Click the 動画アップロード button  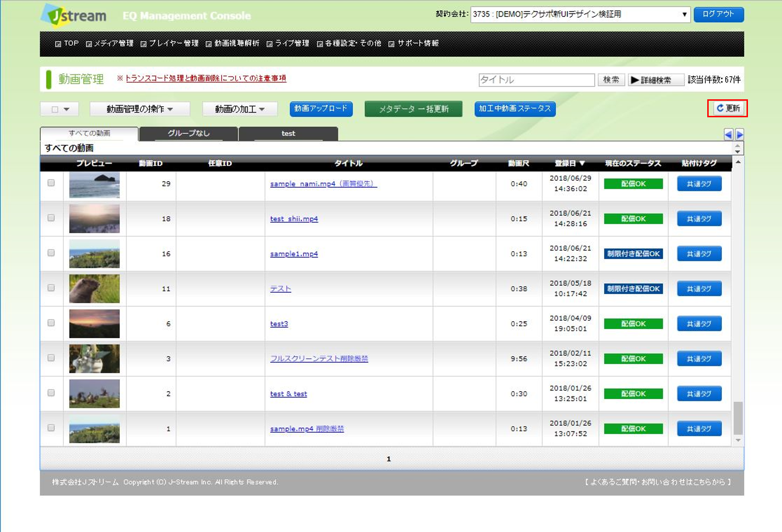click(x=321, y=109)
